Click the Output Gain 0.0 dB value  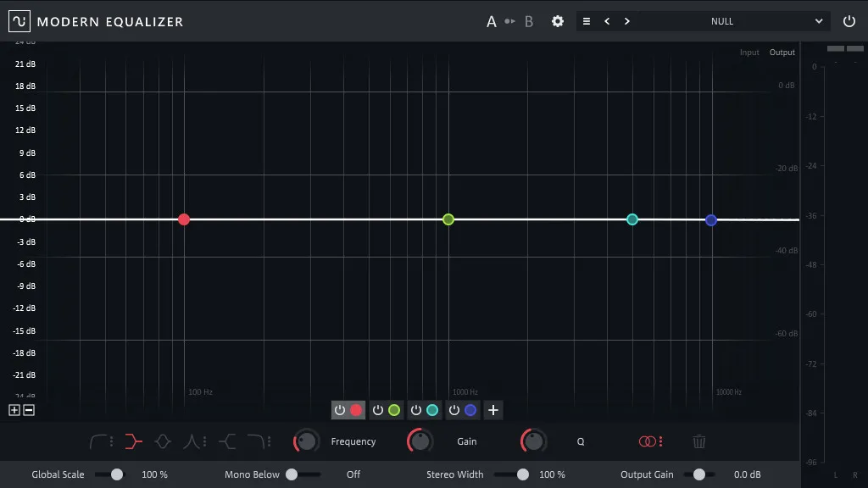click(748, 474)
